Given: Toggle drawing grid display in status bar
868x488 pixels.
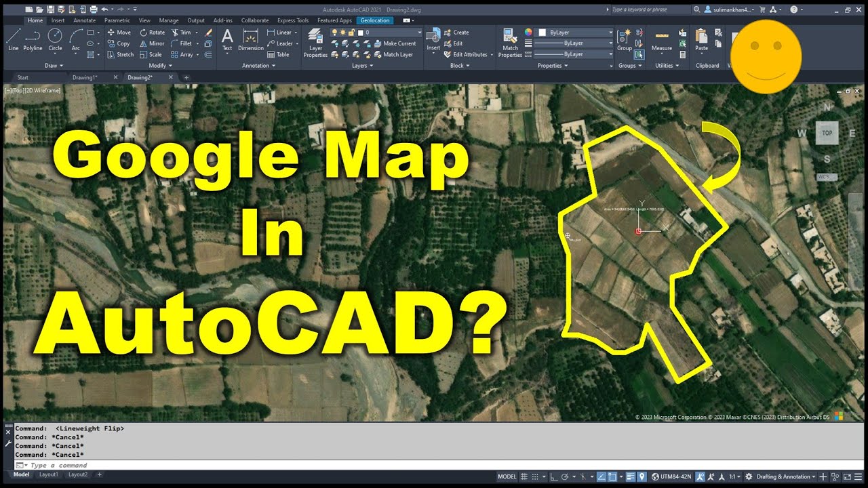Looking at the screenshot, I should (x=524, y=476).
